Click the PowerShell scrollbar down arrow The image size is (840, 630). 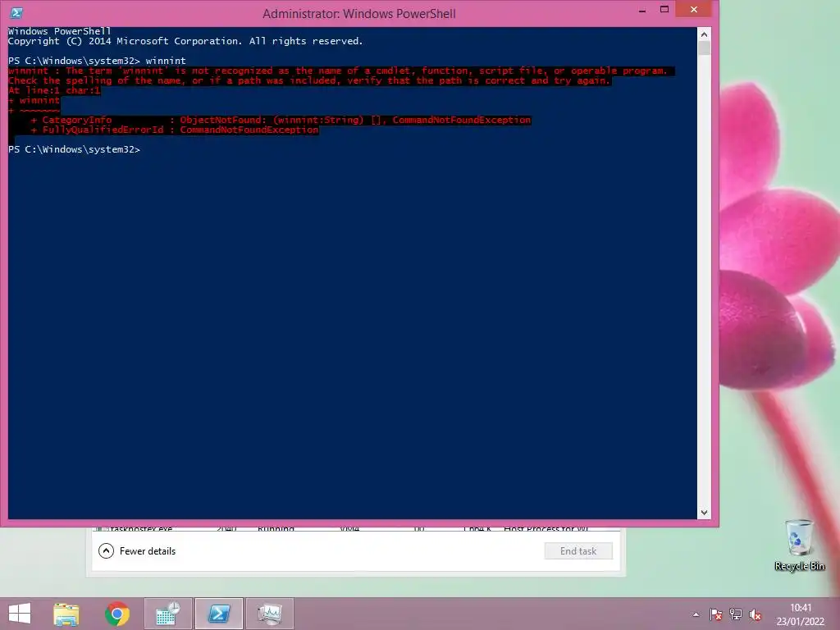(x=704, y=513)
